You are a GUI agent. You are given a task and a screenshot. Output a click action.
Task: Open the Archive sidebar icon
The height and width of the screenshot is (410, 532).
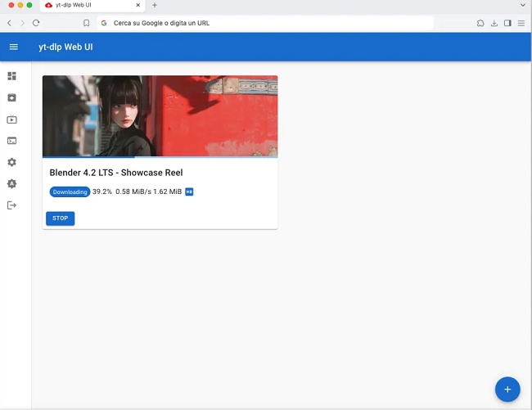[11, 97]
